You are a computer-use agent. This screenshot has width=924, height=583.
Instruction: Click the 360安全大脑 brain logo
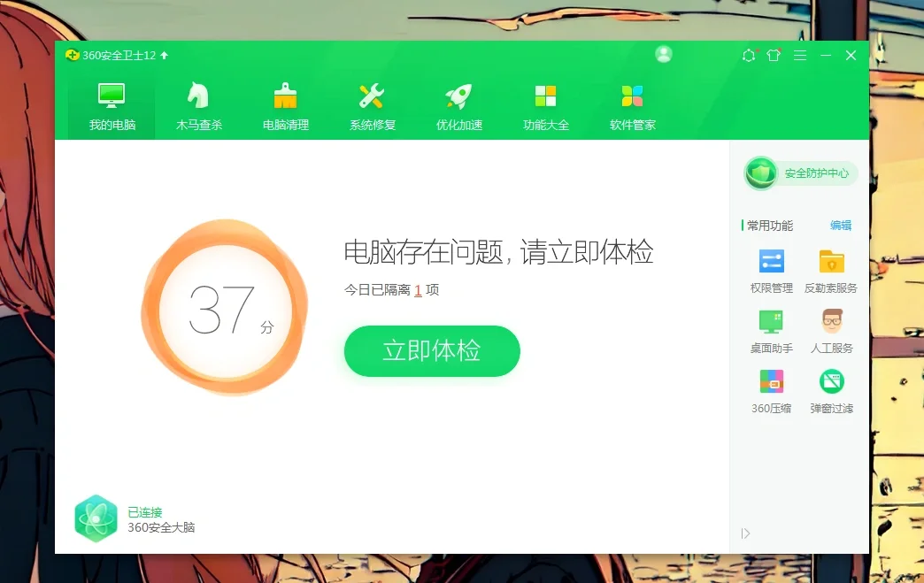96,518
